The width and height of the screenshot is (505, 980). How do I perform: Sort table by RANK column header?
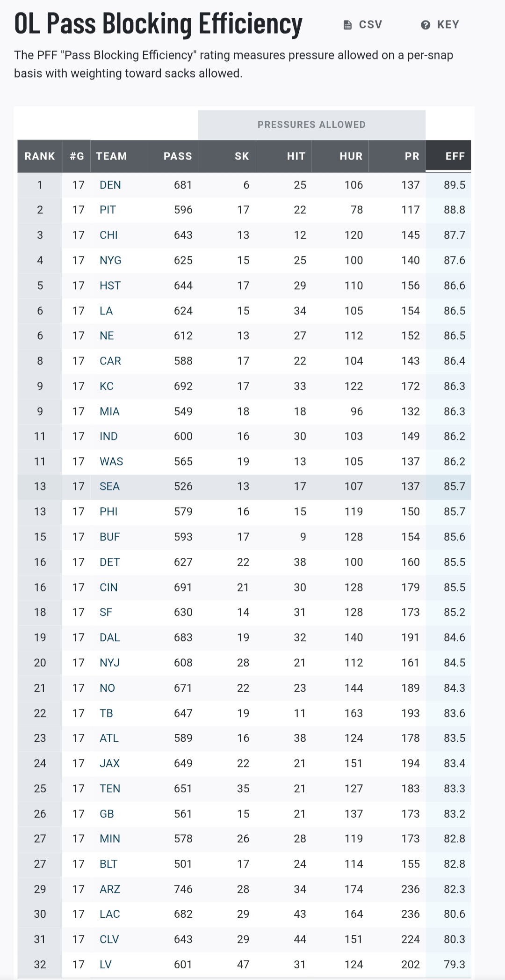point(40,156)
